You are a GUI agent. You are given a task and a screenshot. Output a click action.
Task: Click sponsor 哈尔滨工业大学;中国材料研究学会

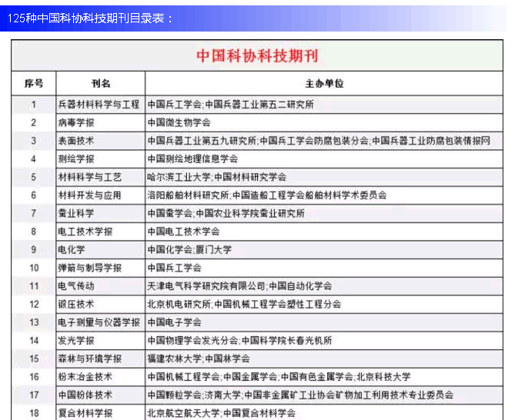(x=217, y=177)
